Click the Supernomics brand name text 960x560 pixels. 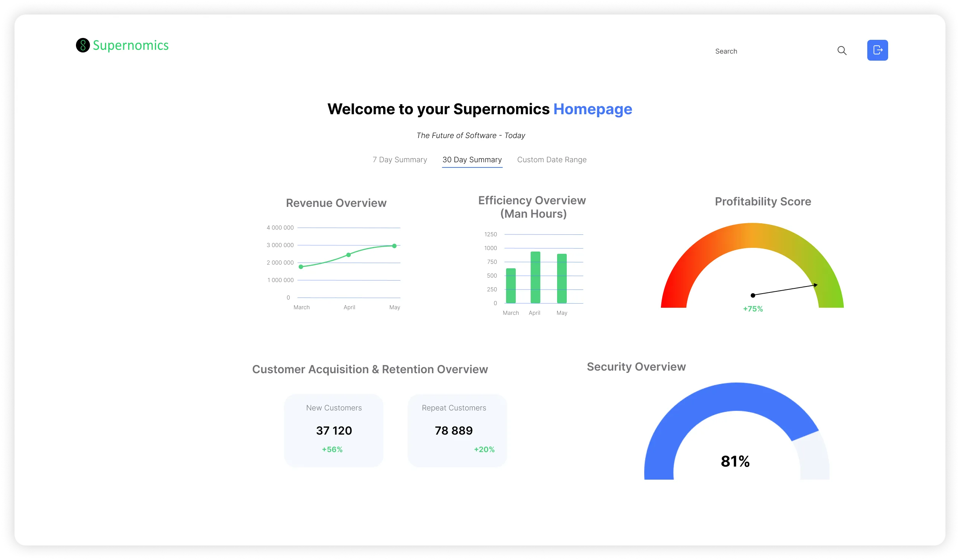pos(131,45)
